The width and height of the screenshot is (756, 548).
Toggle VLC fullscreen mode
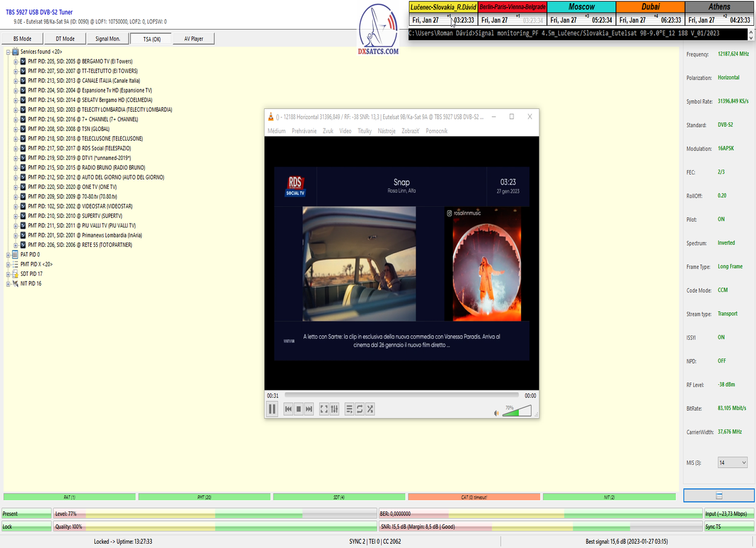coord(324,409)
